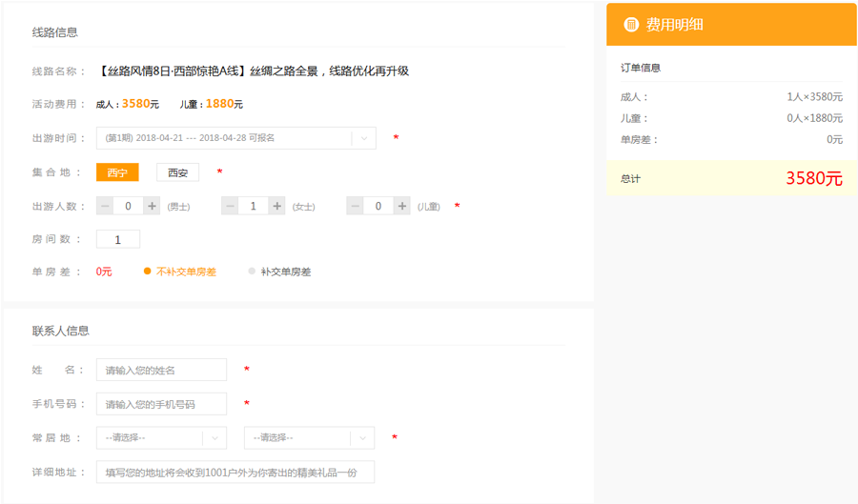Click the red 0元 single room difference

point(104,272)
